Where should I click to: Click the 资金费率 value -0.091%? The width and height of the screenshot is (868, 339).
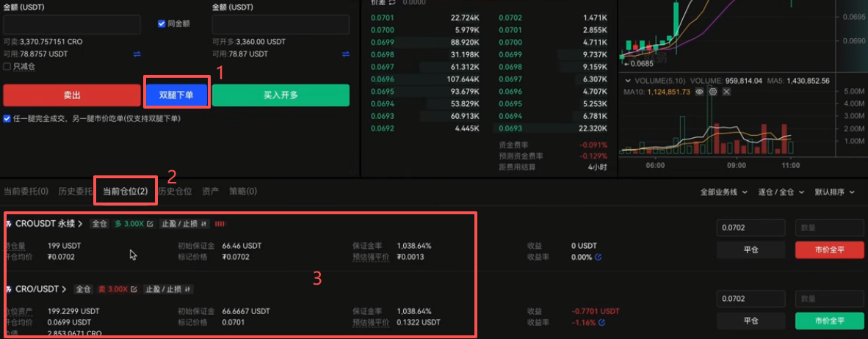coord(593,145)
